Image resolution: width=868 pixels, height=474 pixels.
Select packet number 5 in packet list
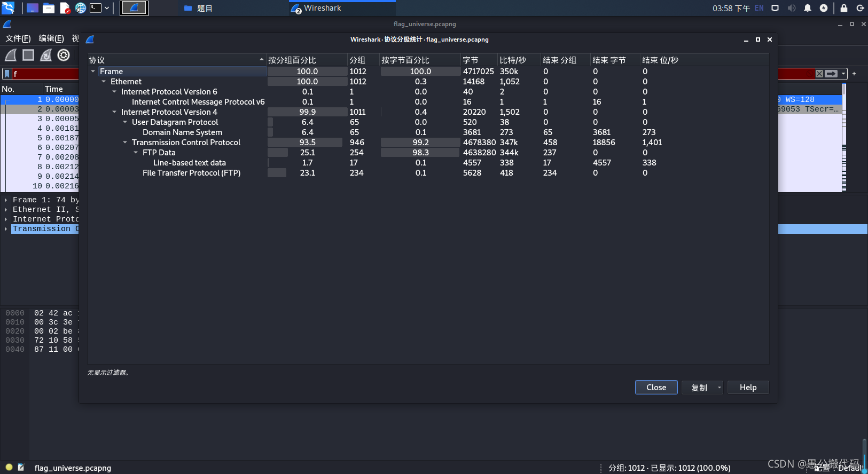(x=40, y=138)
